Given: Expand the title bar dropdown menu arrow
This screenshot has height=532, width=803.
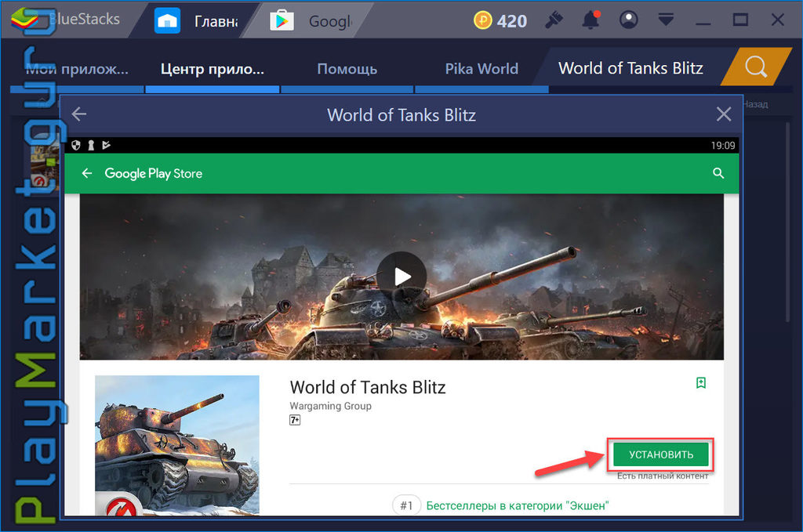Looking at the screenshot, I should pos(666,20).
